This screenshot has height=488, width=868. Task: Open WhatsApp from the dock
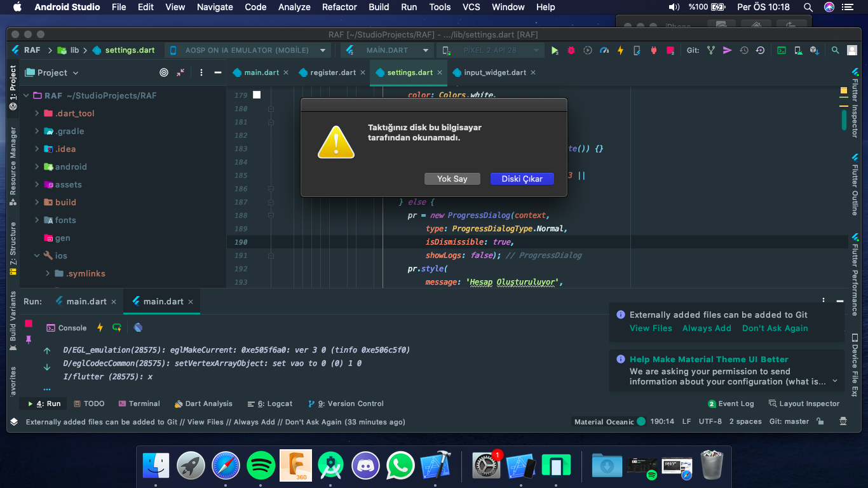[400, 466]
